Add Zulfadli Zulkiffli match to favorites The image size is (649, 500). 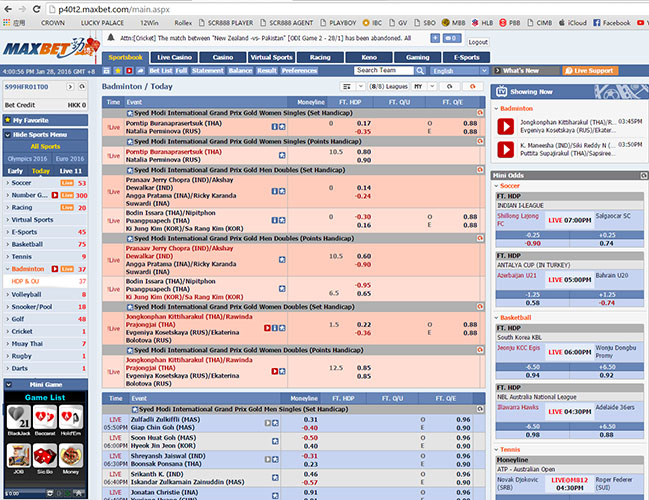[275, 423]
